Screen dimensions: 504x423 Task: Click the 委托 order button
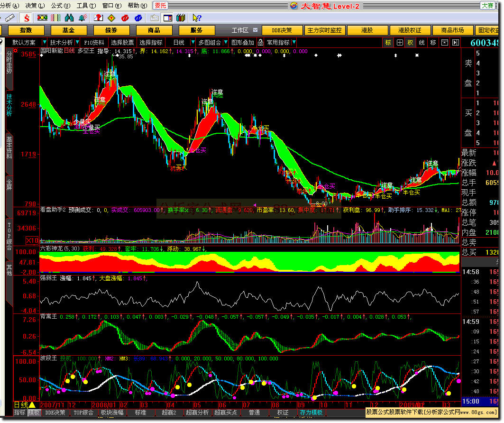click(x=160, y=6)
